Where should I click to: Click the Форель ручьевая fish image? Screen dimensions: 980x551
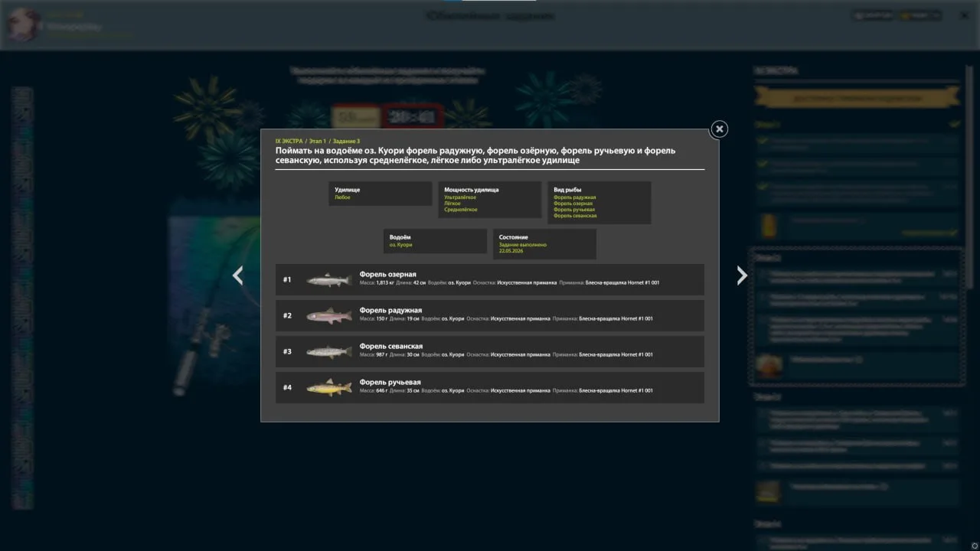328,388
